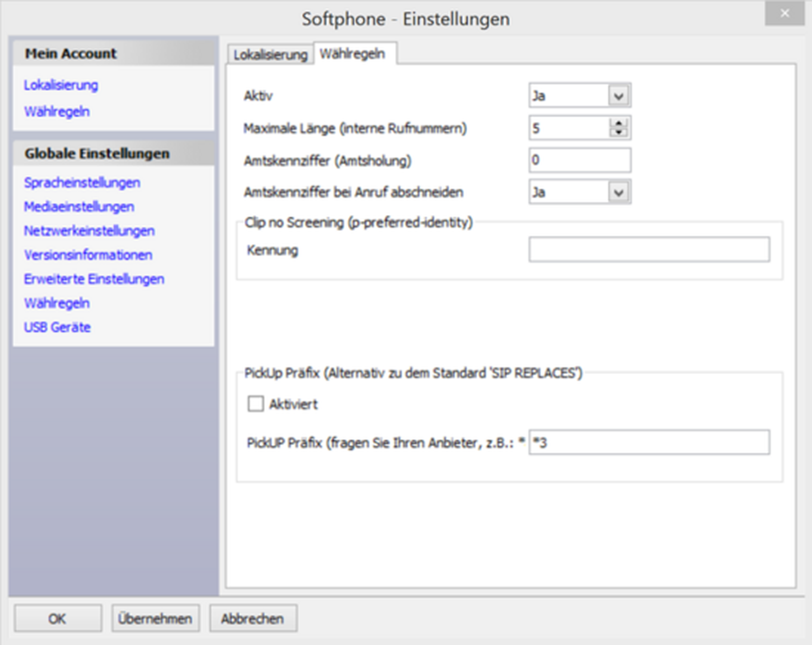Enable the PickUp Präfix Aktiviert checkbox

pos(255,404)
